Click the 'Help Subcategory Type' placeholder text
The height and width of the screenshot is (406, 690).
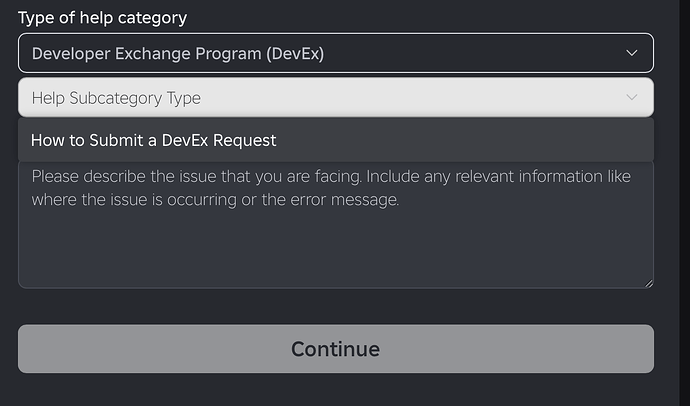tap(116, 98)
